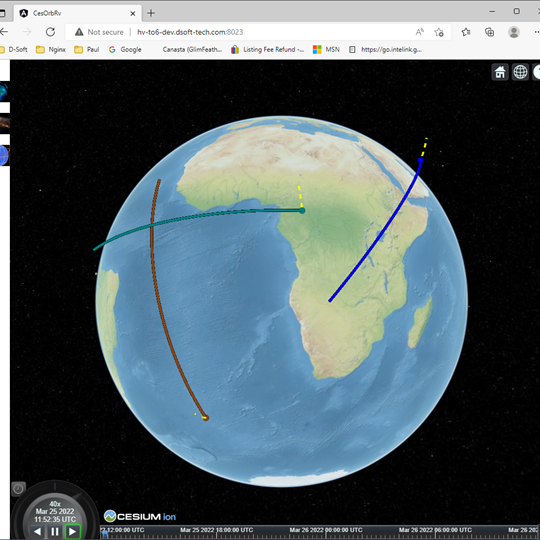Select the blue satellite marker at orbit end

pos(420,160)
